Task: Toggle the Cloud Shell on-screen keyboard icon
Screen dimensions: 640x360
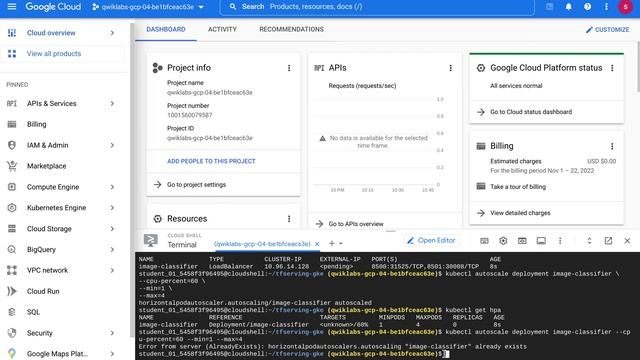Action: [484, 241]
